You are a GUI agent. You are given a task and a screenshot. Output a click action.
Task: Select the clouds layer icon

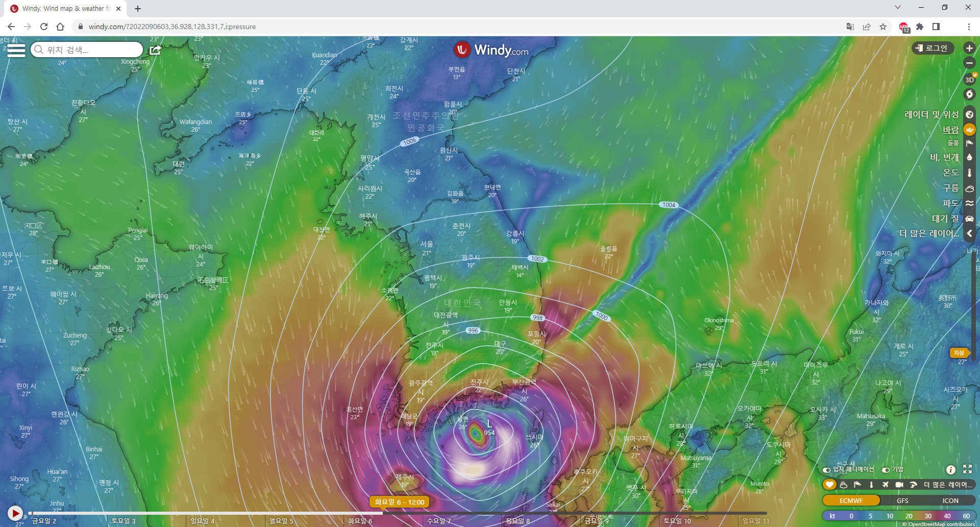[969, 188]
